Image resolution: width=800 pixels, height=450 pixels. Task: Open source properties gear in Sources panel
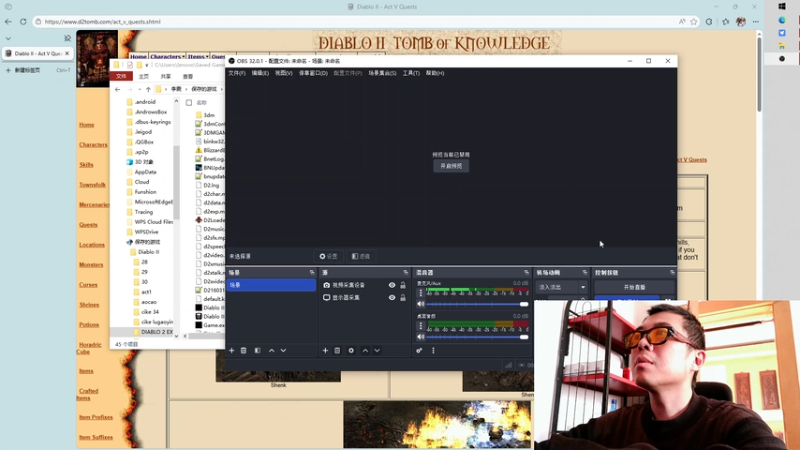click(351, 351)
